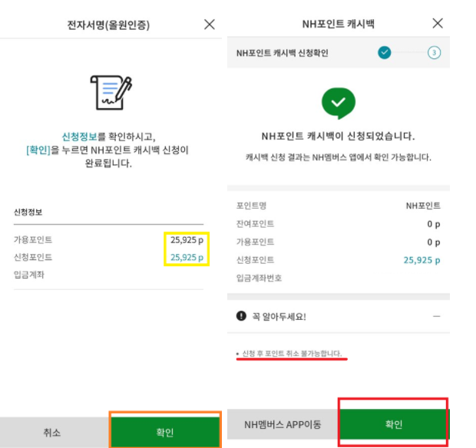This screenshot has height=448, width=476.
Task: Click the 잔여포인트 0 p value
Action: tap(434, 224)
